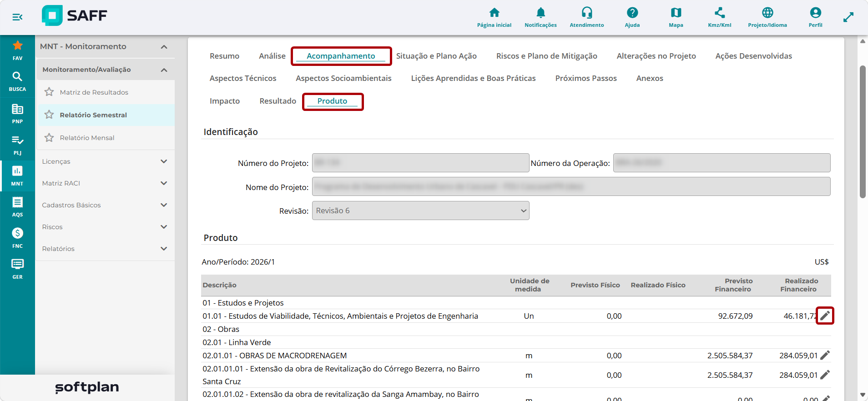Edit the OBRAS DE MACRODRENAGEM row pencil
The height and width of the screenshot is (401, 868).
pyautogui.click(x=825, y=355)
